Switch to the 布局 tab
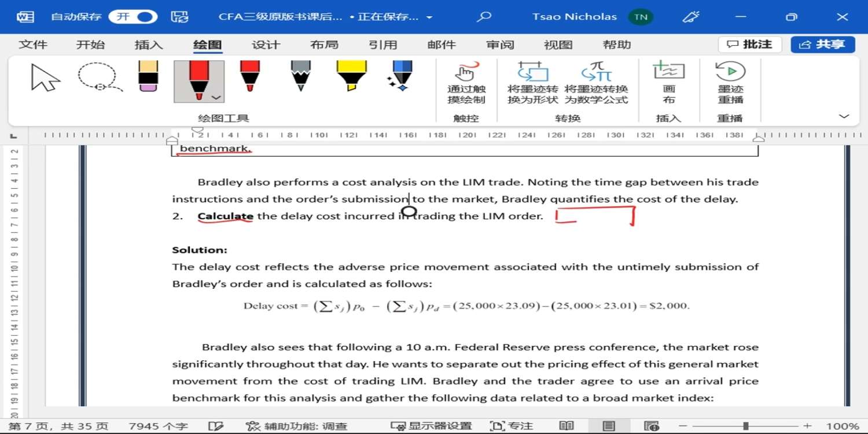868x434 pixels. (324, 45)
